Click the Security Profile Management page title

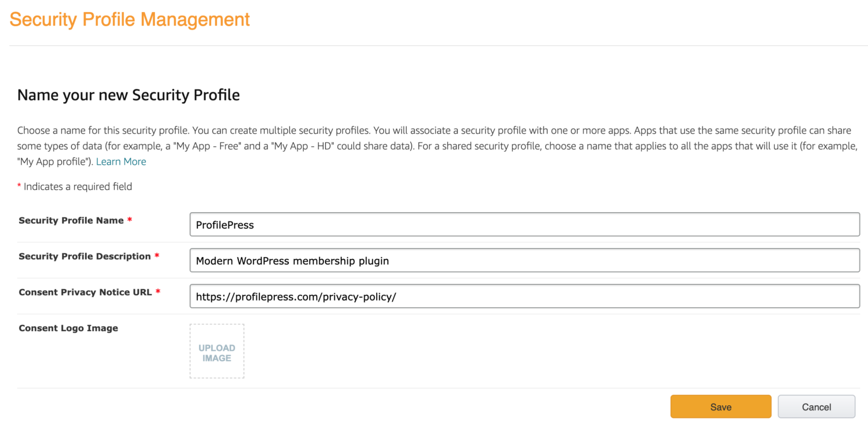(x=130, y=19)
